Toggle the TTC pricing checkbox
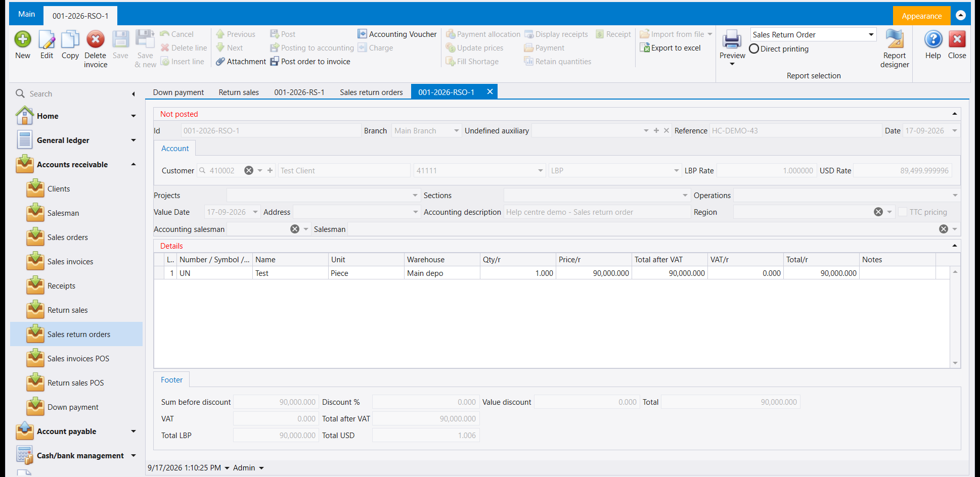 pos(903,212)
